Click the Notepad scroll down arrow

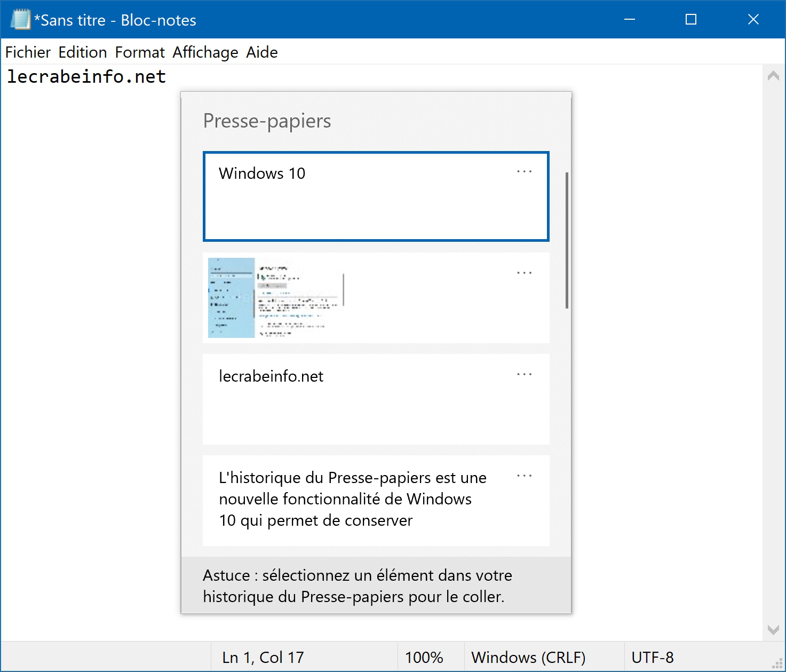pos(773,630)
